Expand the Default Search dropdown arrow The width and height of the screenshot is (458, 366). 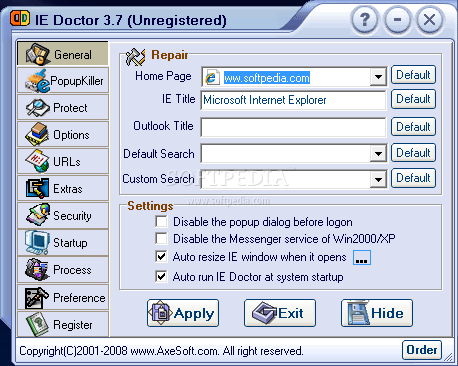378,153
